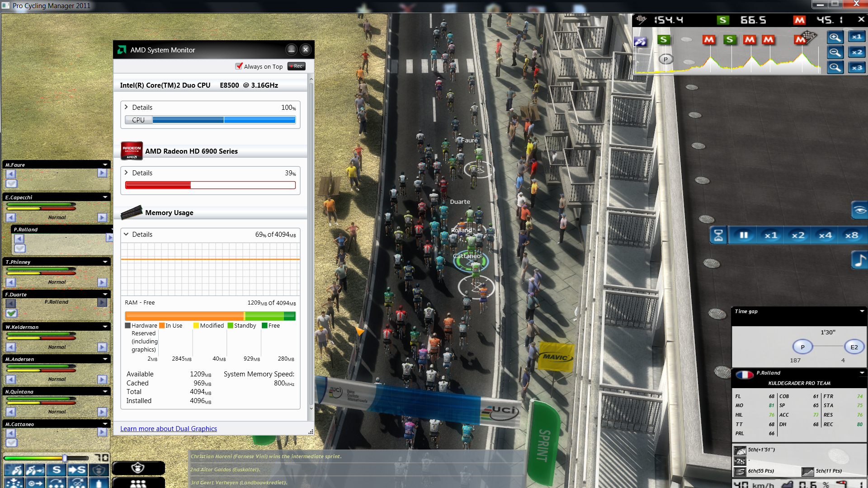
Task: Close the stage profile panel
Action: click(861, 19)
